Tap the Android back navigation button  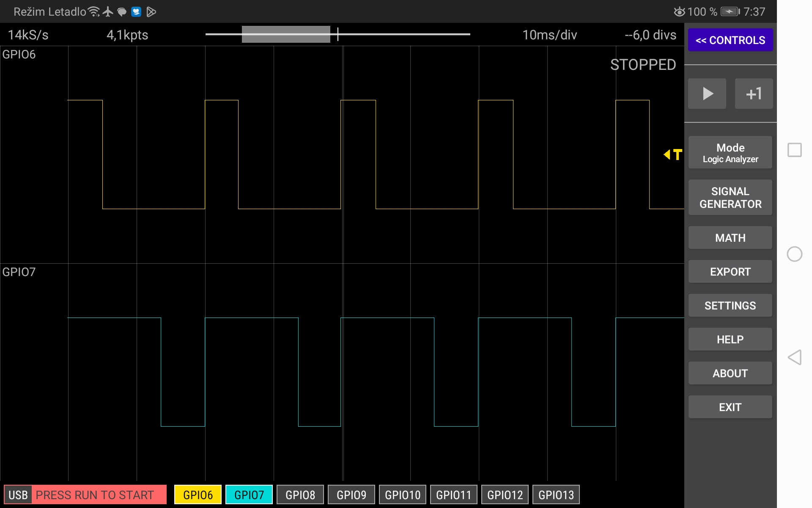coord(796,358)
